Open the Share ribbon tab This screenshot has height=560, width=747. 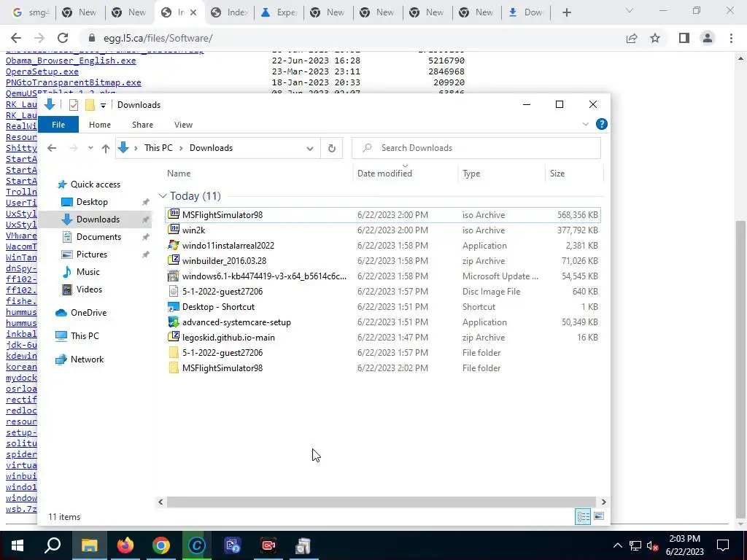coord(142,124)
